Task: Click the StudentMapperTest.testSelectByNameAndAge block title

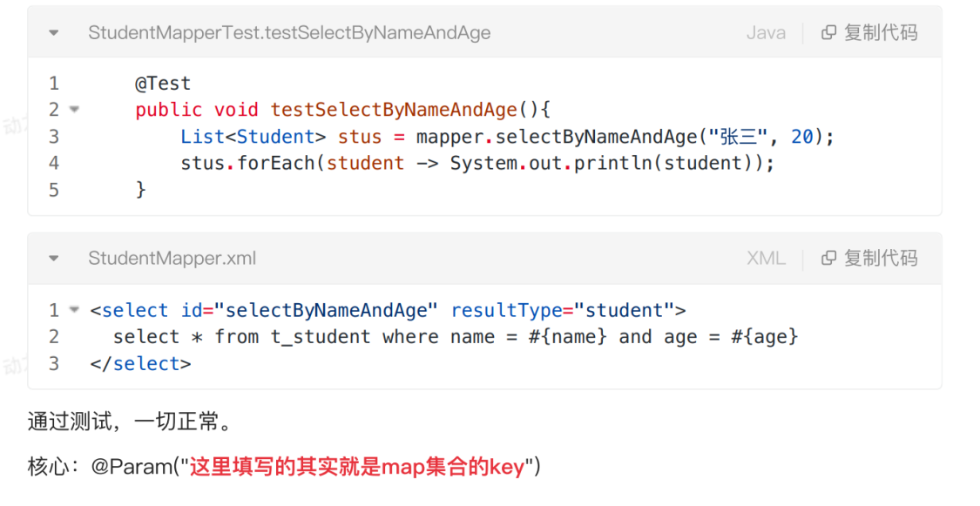Action: click(x=289, y=33)
